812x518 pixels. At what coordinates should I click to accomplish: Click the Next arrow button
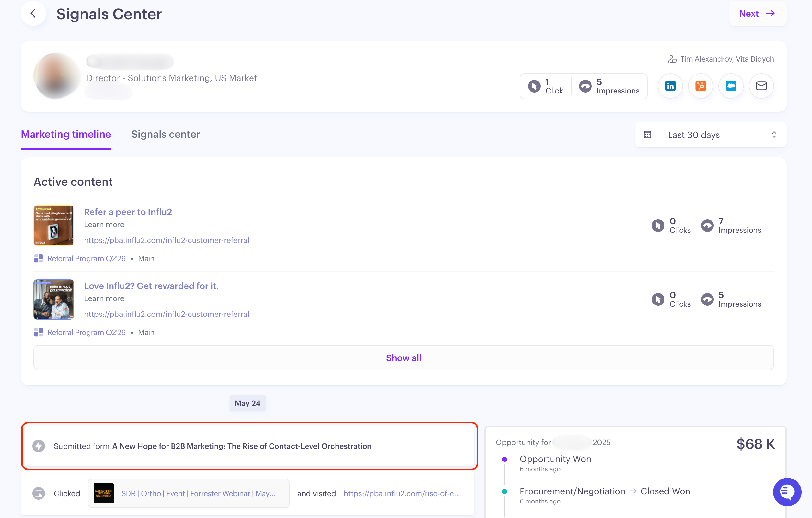pyautogui.click(x=757, y=14)
